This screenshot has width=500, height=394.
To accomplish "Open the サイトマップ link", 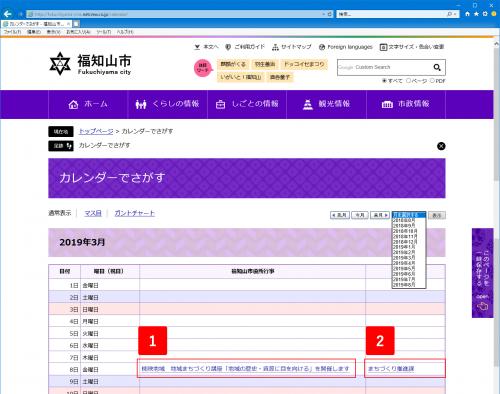I will pyautogui.click(x=292, y=47).
